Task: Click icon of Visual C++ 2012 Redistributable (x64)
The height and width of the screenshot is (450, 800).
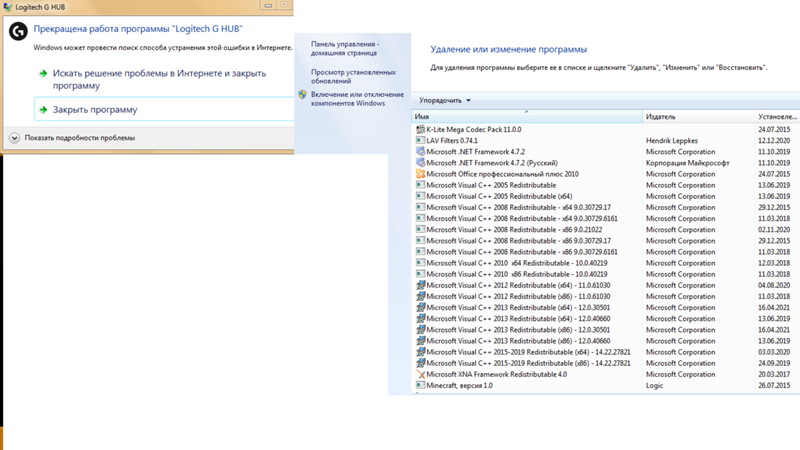Action: click(420, 285)
